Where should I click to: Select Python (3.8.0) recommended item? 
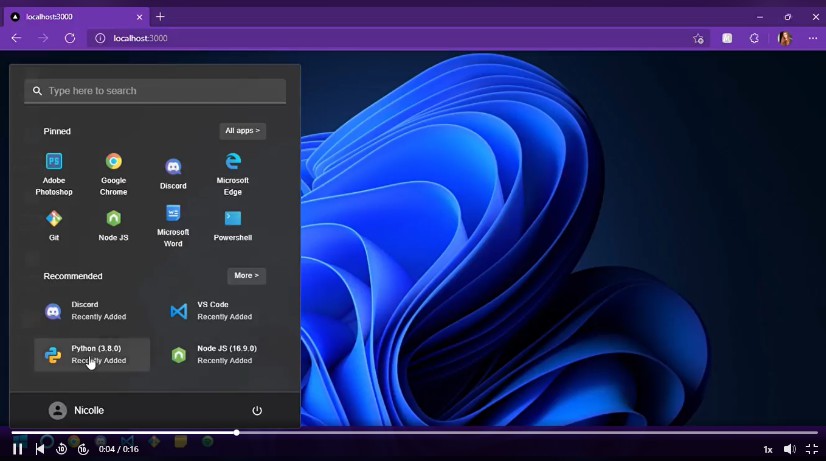[92, 355]
